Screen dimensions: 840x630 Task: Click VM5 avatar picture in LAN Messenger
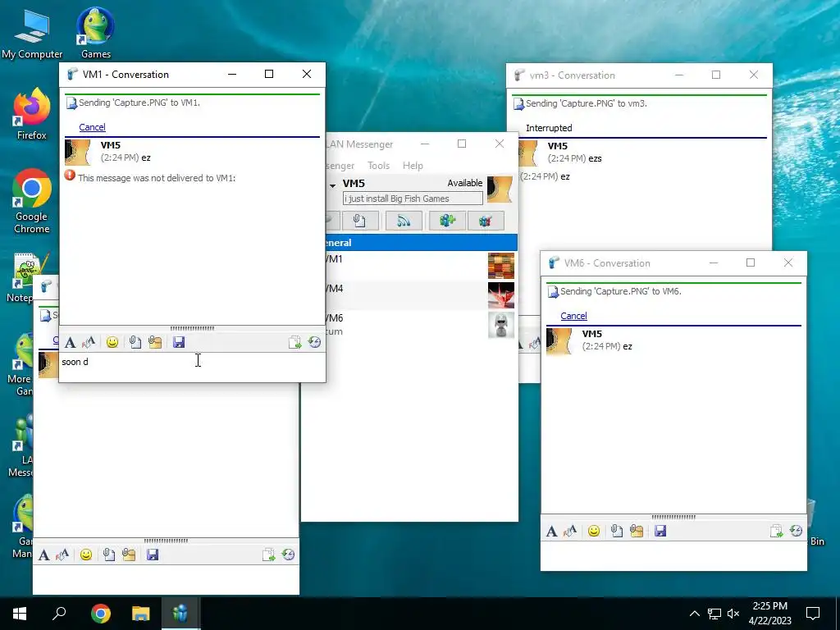(500, 189)
